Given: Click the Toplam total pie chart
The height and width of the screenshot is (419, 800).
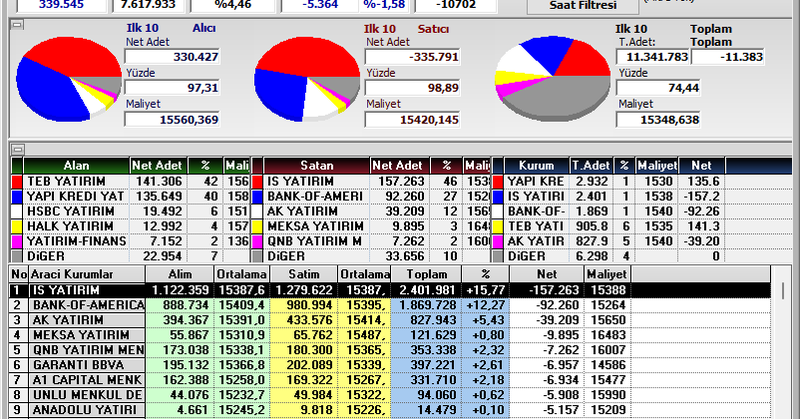Looking at the screenshot, I should [553, 78].
